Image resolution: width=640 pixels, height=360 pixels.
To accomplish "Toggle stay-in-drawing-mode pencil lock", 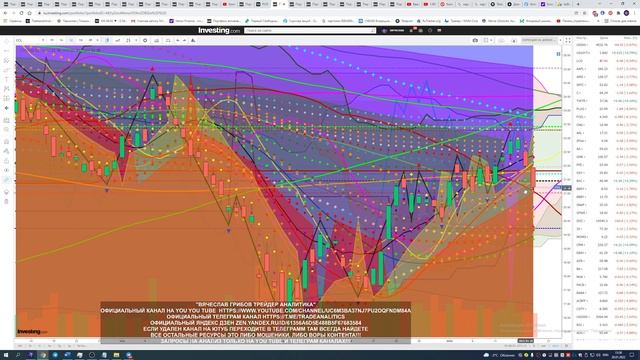I will pos(6,151).
